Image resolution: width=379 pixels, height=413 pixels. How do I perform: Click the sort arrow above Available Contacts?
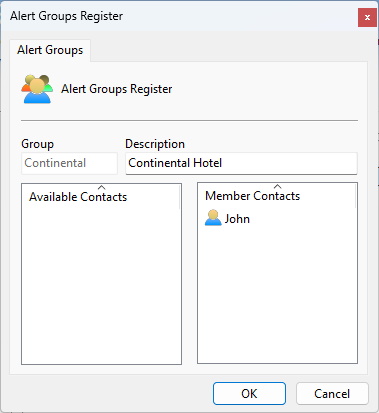tap(101, 188)
